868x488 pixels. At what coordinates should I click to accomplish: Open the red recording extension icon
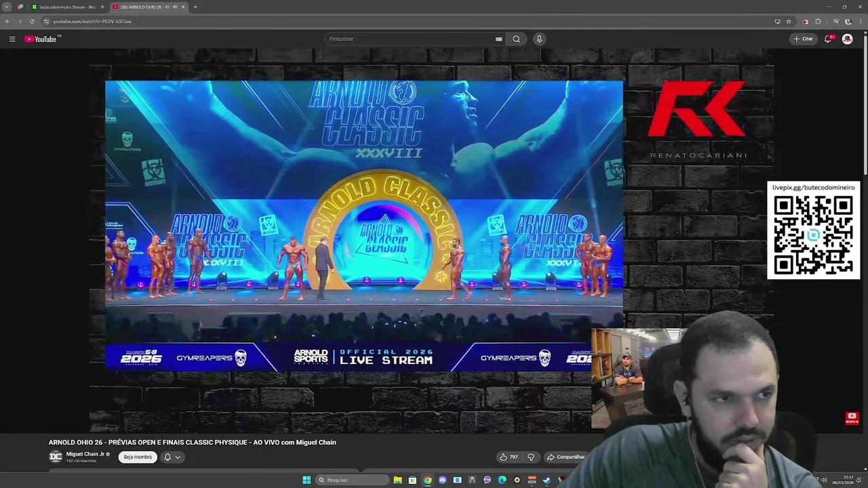click(805, 21)
